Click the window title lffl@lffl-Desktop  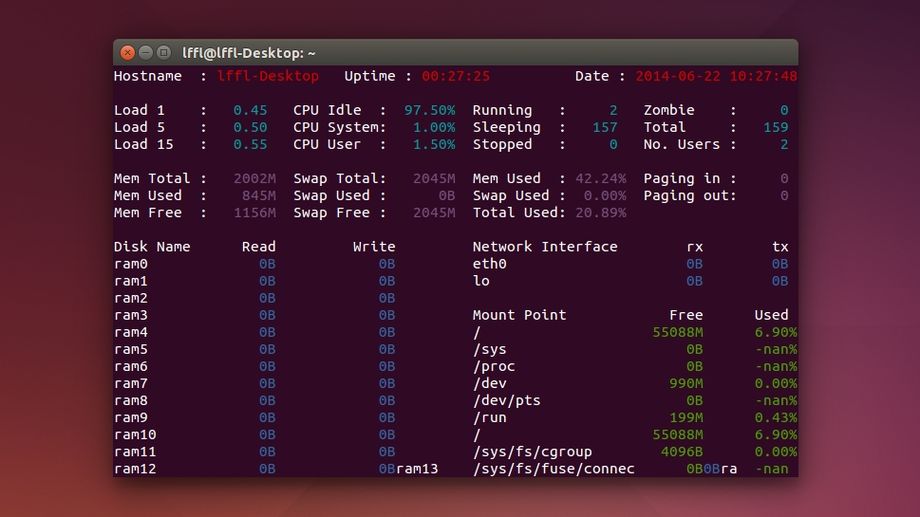coord(249,53)
